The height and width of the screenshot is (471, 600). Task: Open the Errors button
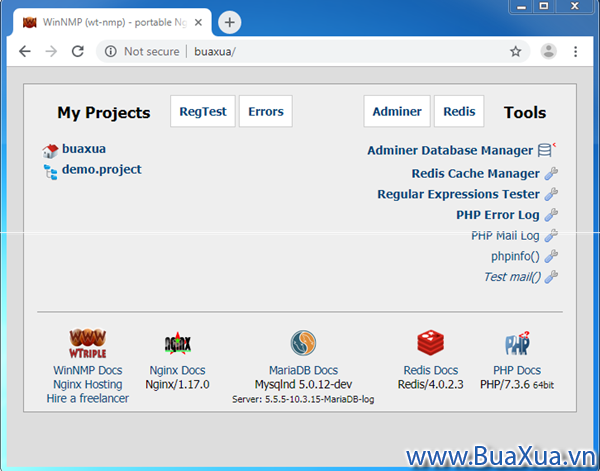tap(266, 111)
